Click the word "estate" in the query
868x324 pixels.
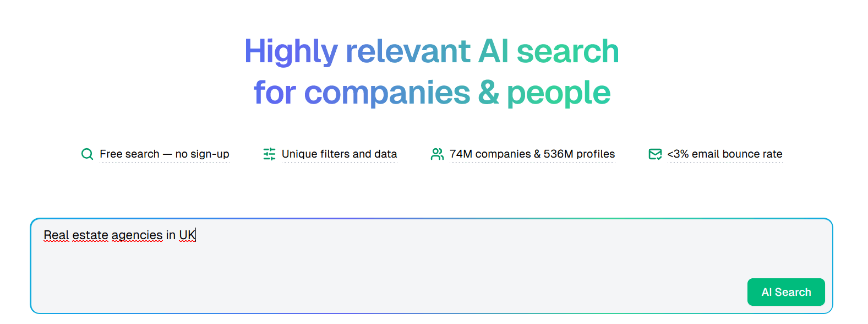click(90, 235)
